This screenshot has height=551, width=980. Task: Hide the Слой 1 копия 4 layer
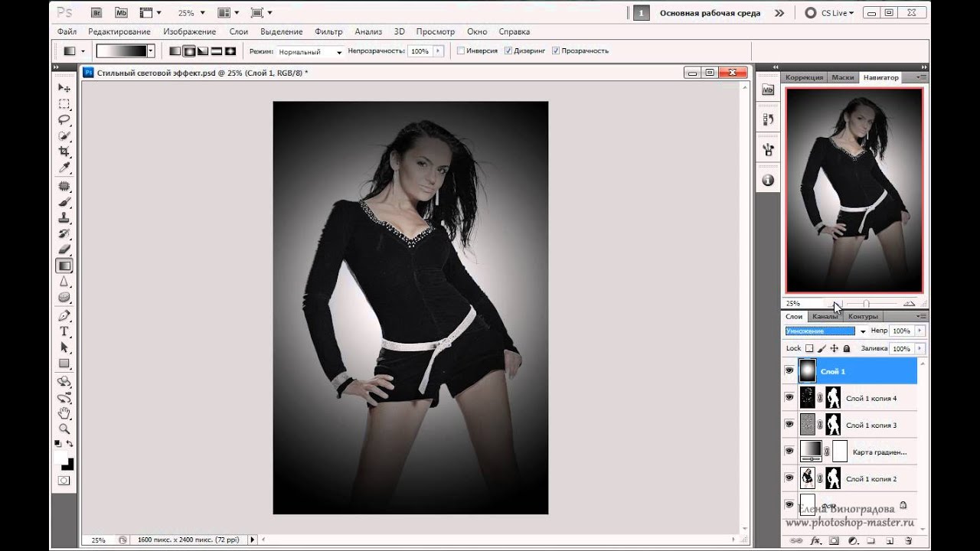point(789,398)
